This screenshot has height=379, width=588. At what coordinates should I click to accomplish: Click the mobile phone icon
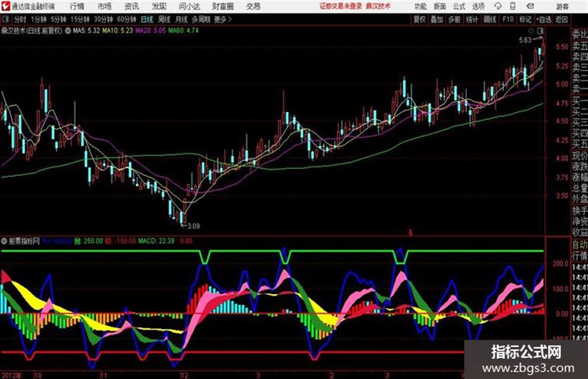click(513, 6)
